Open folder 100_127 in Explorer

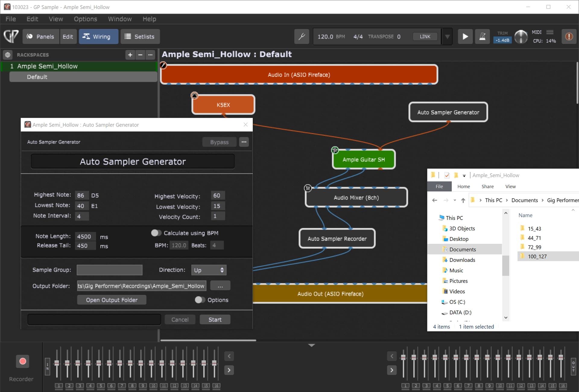(537, 256)
